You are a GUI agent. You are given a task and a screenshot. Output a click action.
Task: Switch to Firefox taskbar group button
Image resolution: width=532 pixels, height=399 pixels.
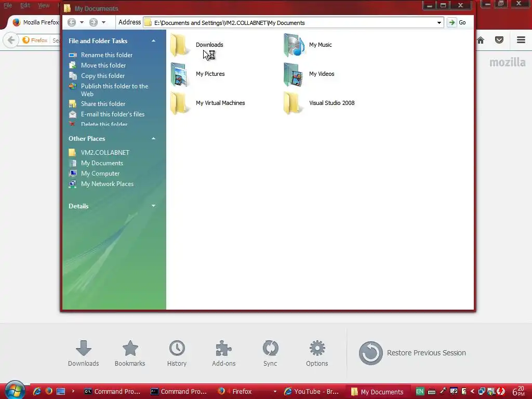click(243, 392)
